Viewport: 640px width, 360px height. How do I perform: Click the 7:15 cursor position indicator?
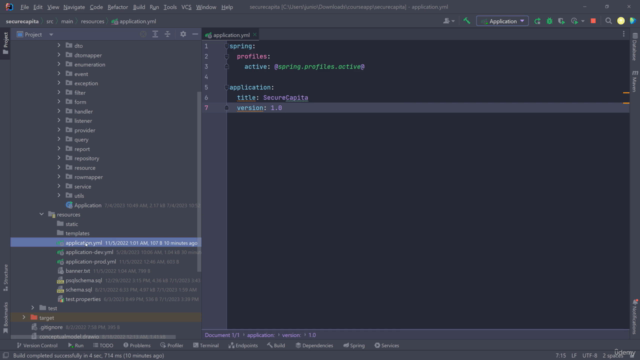(560, 356)
